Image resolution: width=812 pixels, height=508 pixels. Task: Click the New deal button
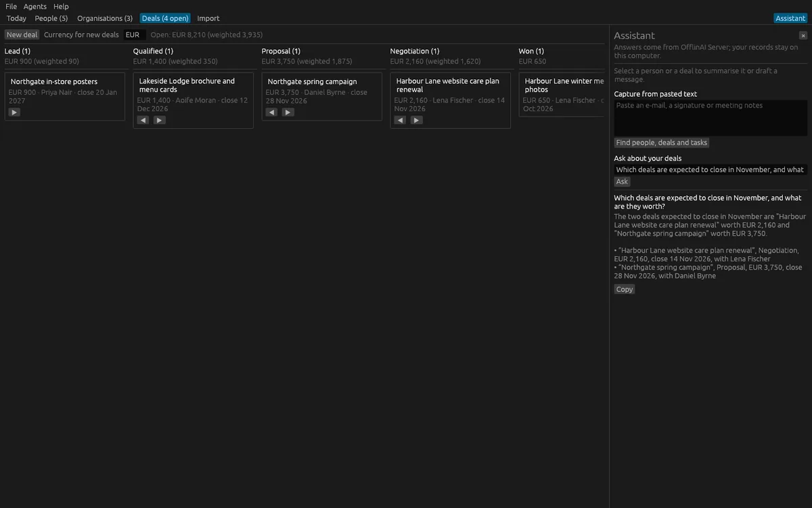[22, 35]
